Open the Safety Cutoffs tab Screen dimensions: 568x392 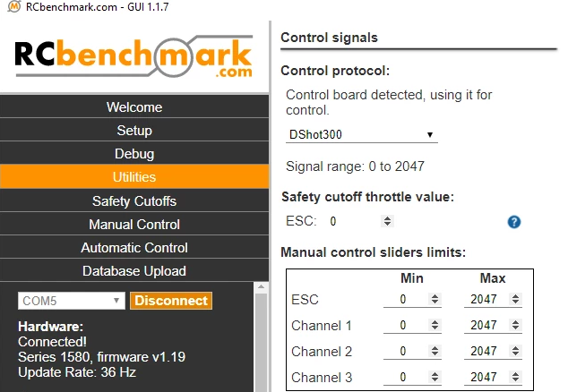[134, 200]
